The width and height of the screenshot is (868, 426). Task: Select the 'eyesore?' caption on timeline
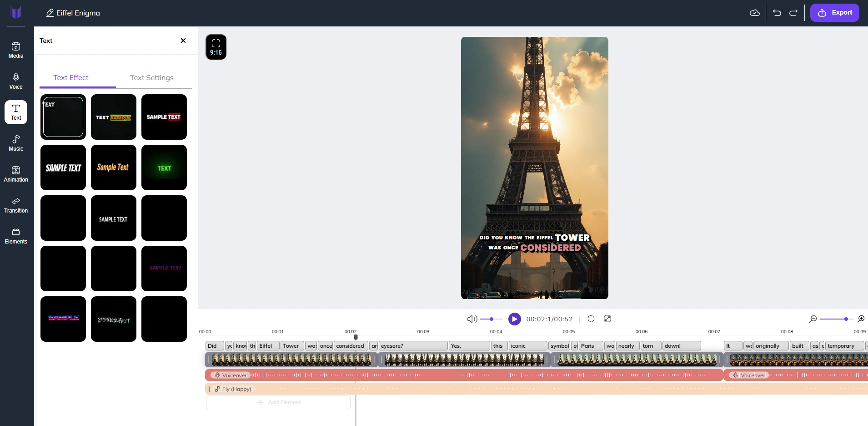413,346
